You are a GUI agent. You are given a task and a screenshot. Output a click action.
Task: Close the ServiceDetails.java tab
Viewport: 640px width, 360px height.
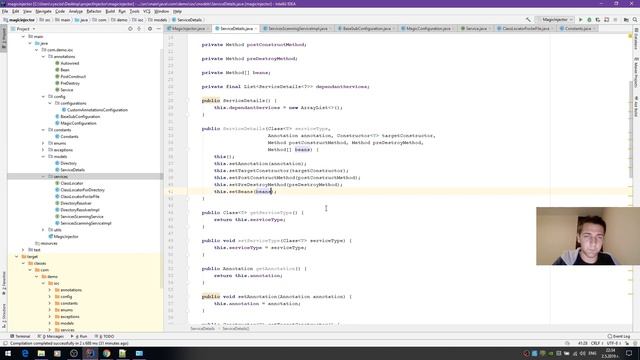(x=256, y=29)
